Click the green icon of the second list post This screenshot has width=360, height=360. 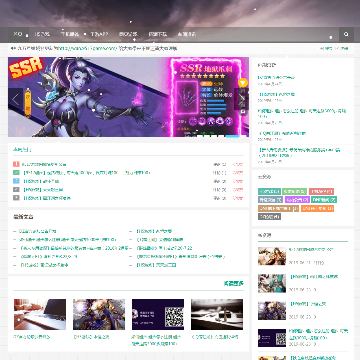tap(16, 173)
